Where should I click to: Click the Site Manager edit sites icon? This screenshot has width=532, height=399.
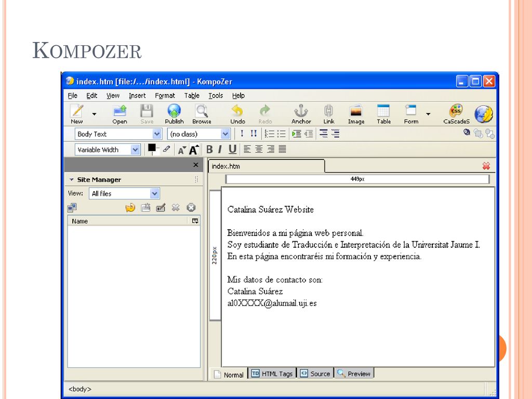click(72, 207)
